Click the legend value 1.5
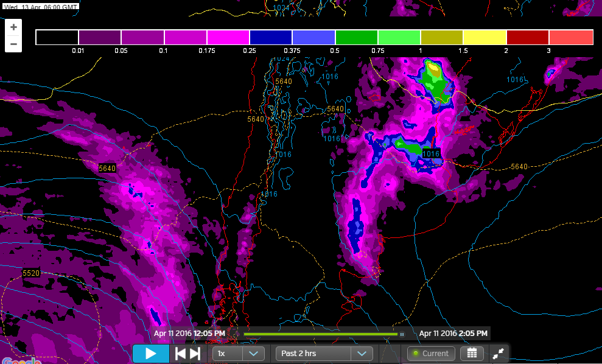This screenshot has height=364, width=602. [x=463, y=51]
